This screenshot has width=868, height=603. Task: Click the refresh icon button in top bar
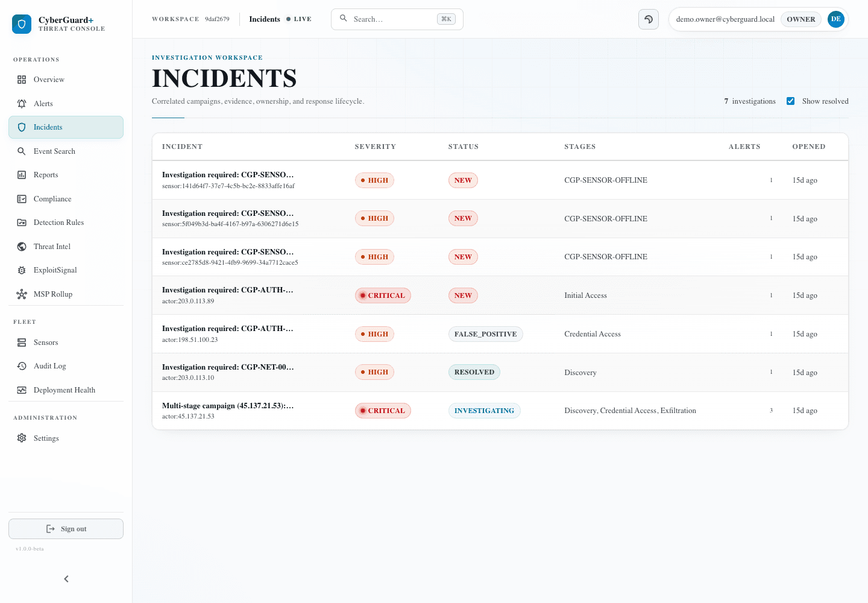pos(649,19)
